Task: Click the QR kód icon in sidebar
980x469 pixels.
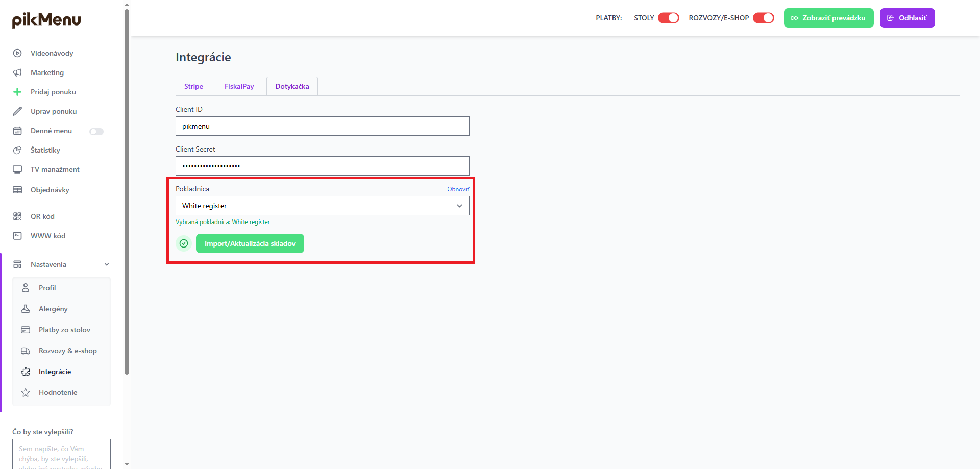Action: click(17, 216)
